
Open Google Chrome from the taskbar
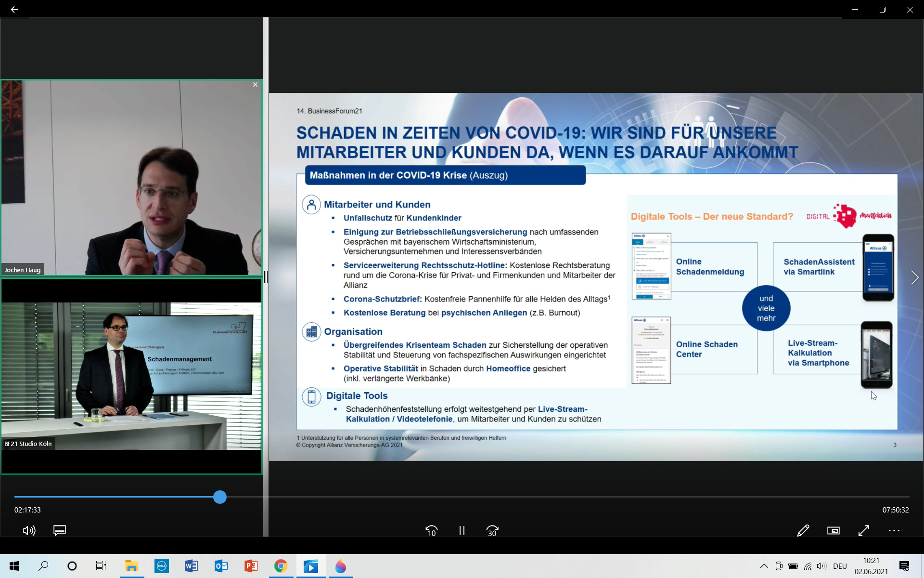pos(281,566)
